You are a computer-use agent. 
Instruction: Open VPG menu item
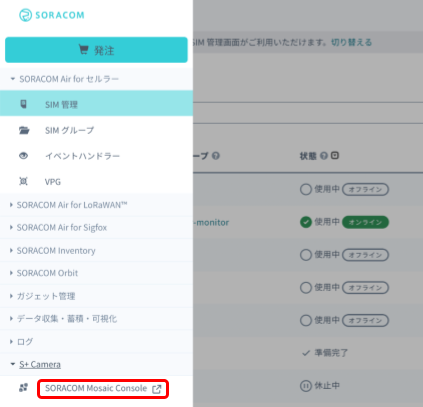(96, 182)
